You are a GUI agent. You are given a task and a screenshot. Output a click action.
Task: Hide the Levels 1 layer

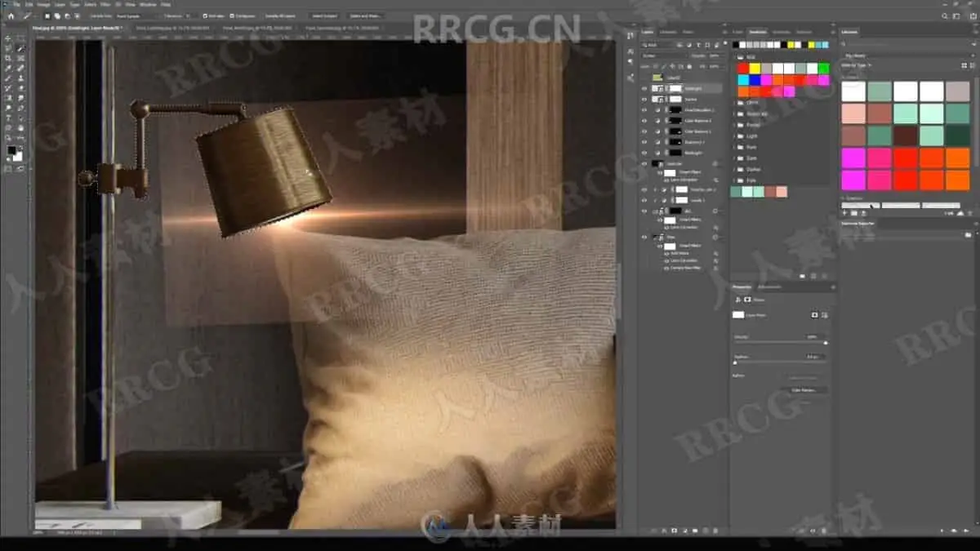point(644,200)
